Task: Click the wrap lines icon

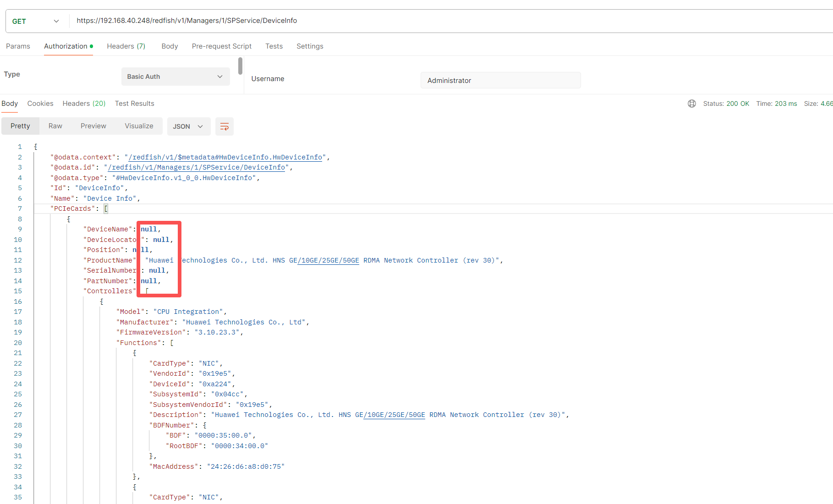Action: pos(224,126)
